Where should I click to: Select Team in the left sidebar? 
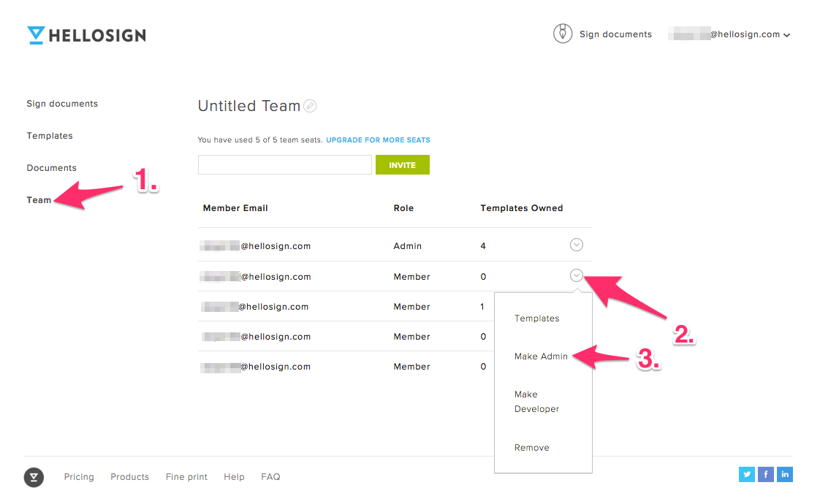click(39, 200)
